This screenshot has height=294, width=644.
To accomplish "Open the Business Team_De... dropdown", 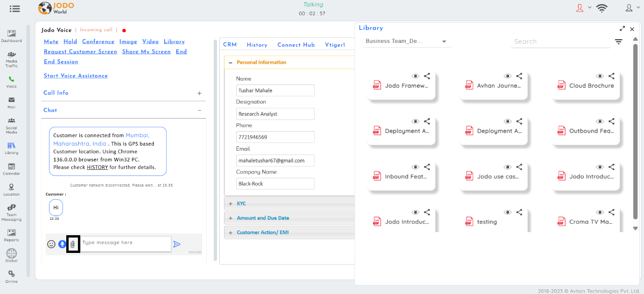I will point(407,42).
